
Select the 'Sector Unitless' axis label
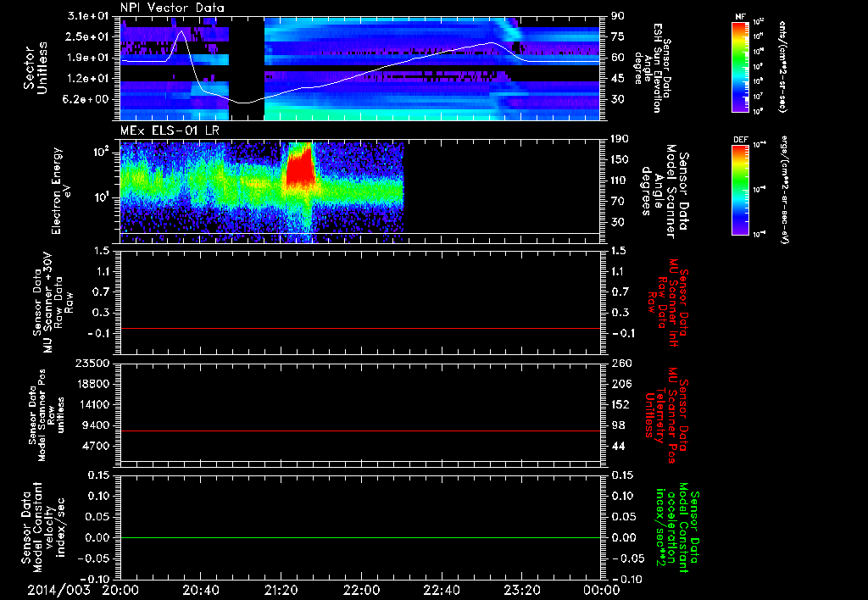pos(36,68)
